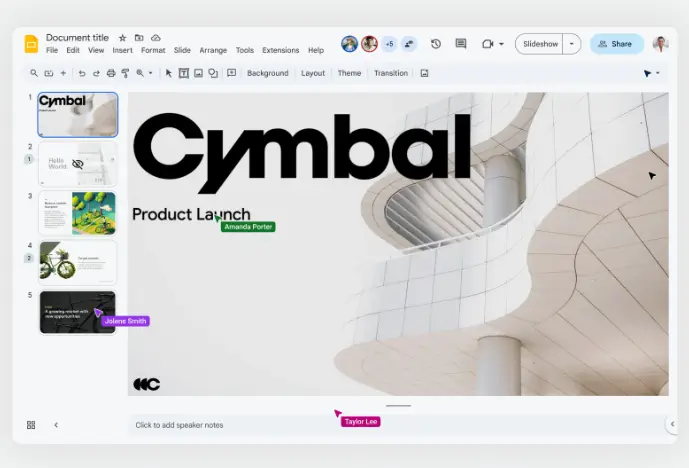The height and width of the screenshot is (468, 689).
Task: Open version history clock icon
Action: pyautogui.click(x=435, y=44)
